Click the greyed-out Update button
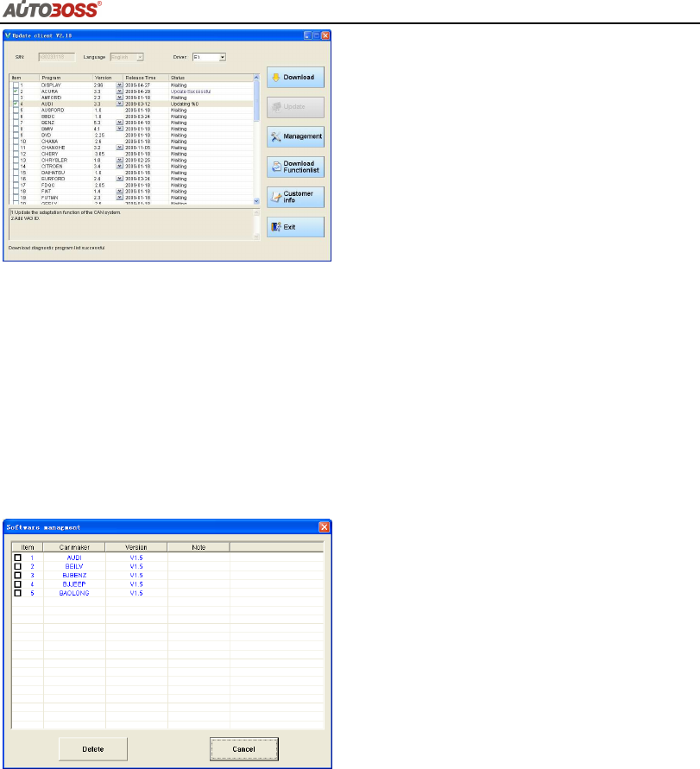The height and width of the screenshot is (769, 700). 295,107
